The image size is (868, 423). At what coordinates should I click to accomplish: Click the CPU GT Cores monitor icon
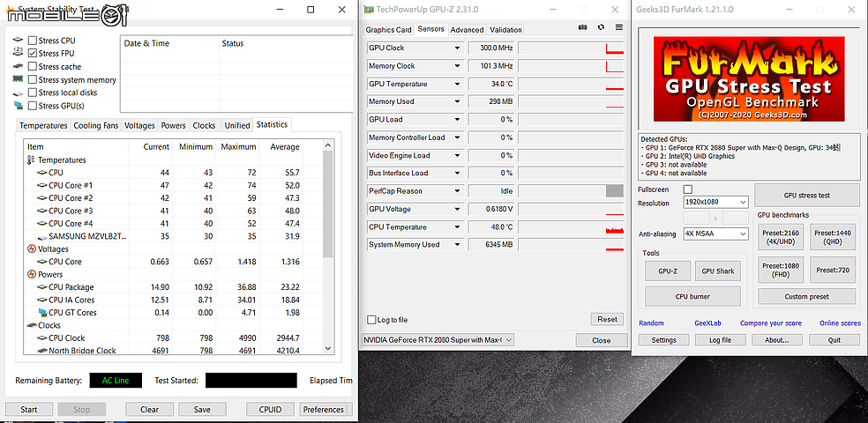click(x=42, y=313)
